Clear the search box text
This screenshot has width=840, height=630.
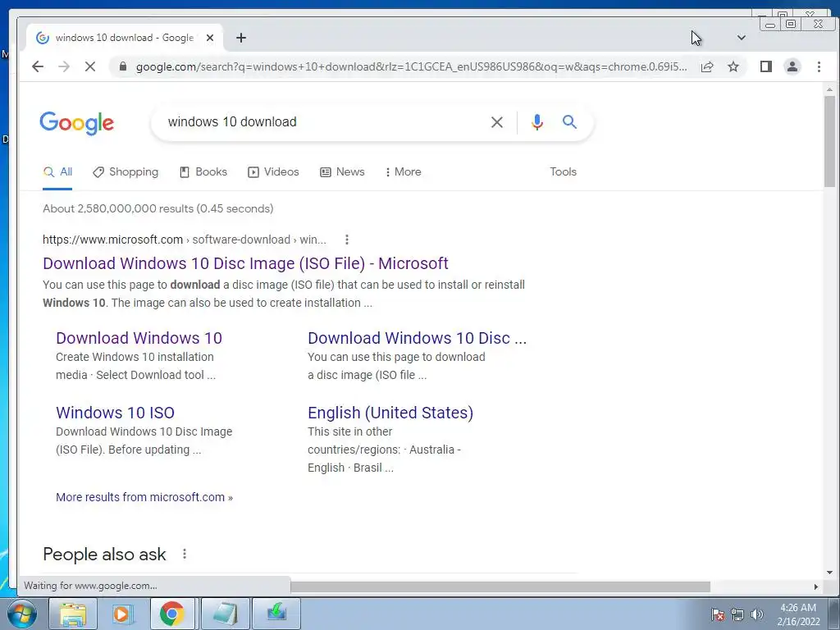[x=496, y=122]
